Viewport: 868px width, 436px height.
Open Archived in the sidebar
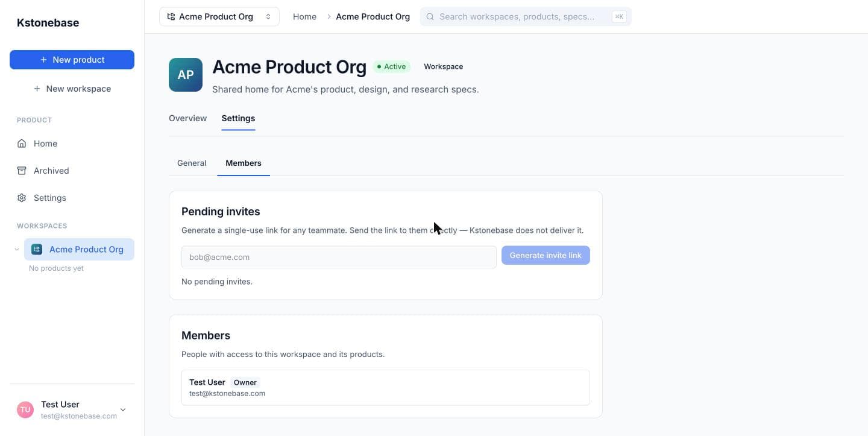point(72,171)
